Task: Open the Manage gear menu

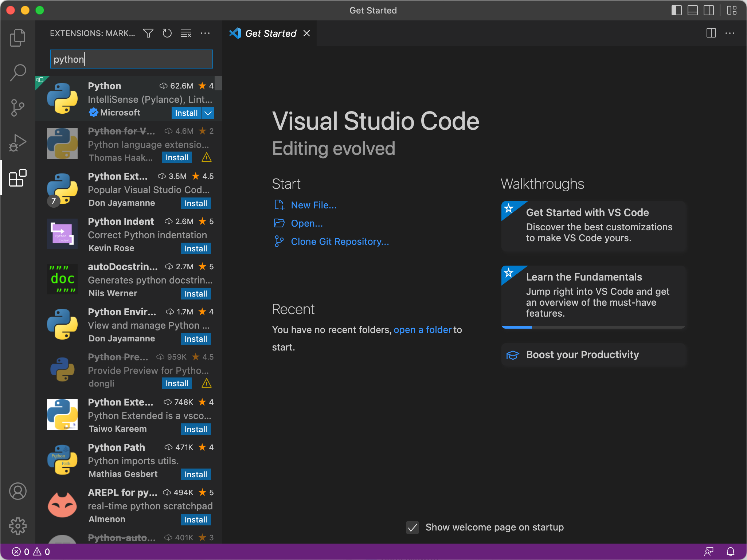Action: click(x=17, y=526)
